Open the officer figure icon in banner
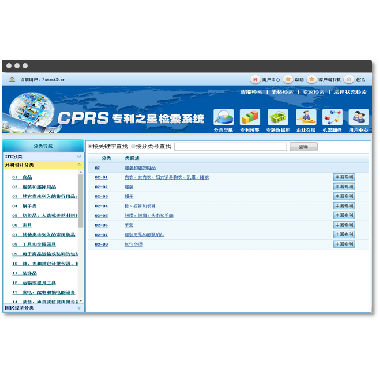The image size is (380, 380). tap(306, 117)
